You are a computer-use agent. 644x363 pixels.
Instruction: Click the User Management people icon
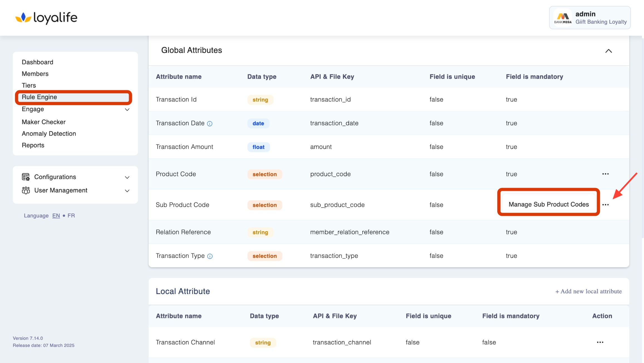26,190
